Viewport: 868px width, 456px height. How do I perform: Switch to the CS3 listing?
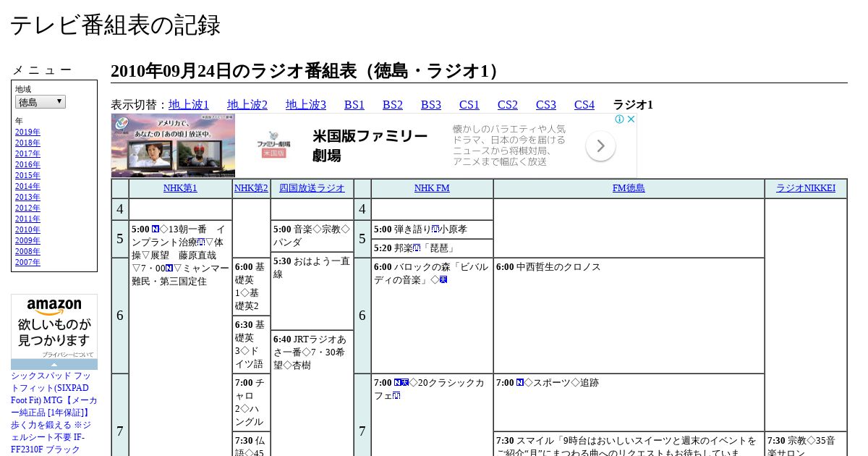tap(546, 104)
